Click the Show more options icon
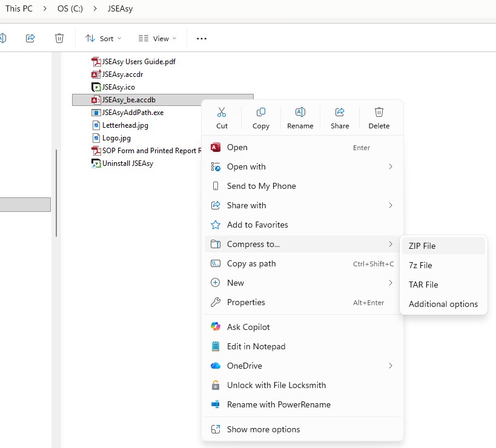Screen dimensions: 496x448 coord(216,429)
